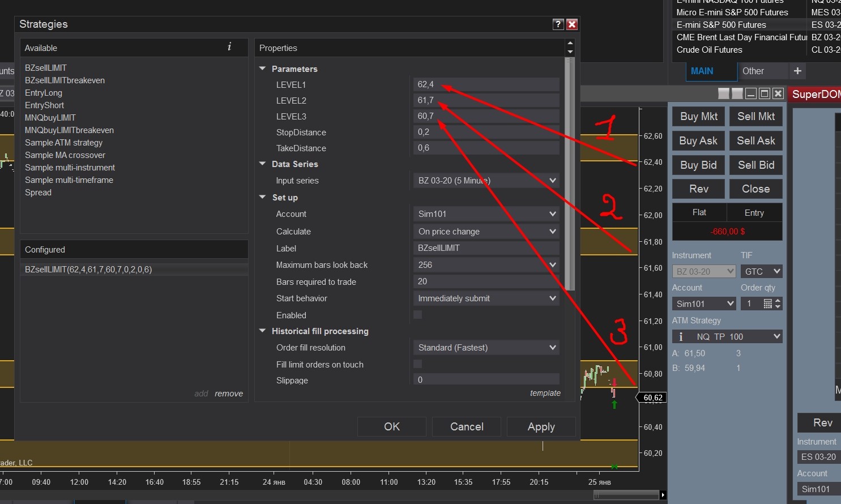Click Apply in the Strategies dialog

[541, 426]
